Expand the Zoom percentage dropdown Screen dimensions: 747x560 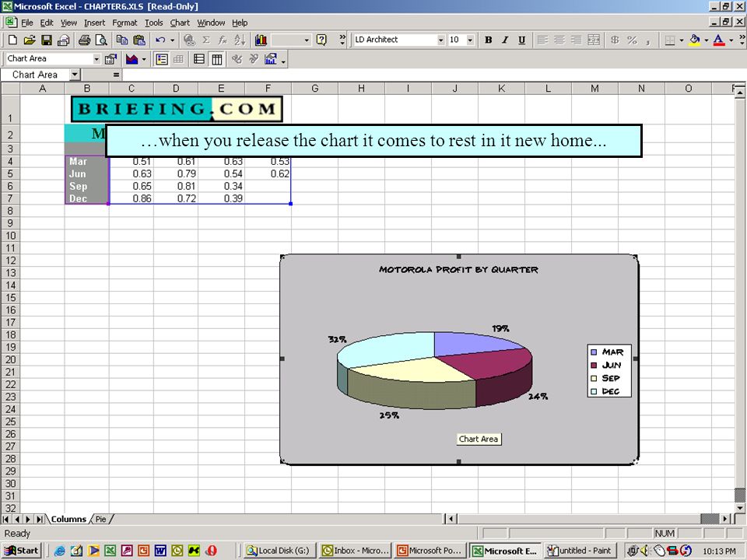click(x=307, y=40)
